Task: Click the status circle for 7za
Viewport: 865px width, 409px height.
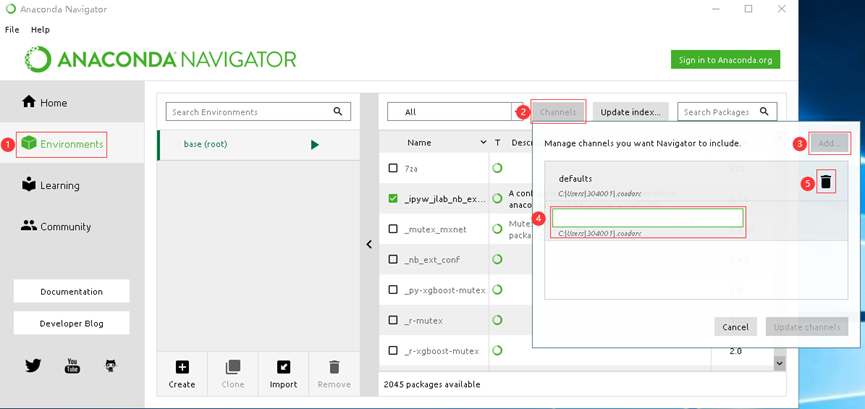Action: (x=498, y=168)
